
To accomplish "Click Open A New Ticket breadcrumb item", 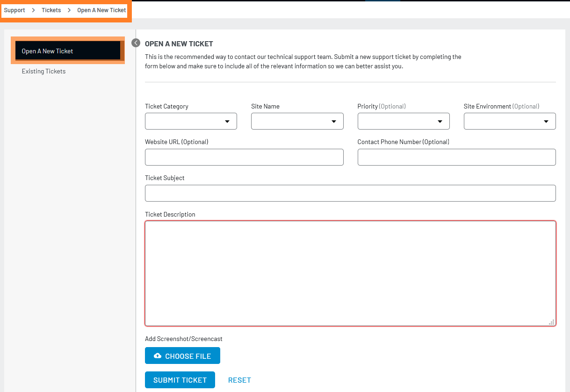I will 101,10.
